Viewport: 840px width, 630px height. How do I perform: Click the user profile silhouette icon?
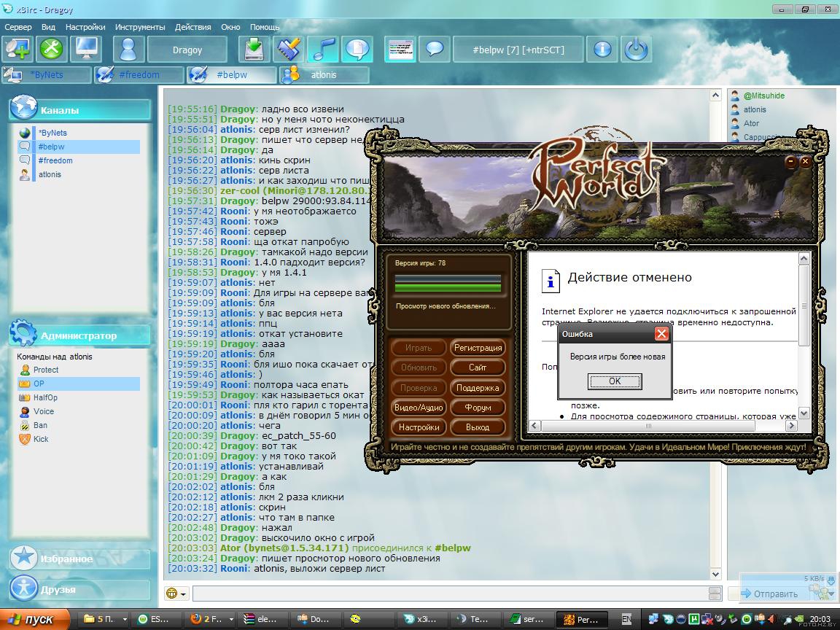pos(128,50)
